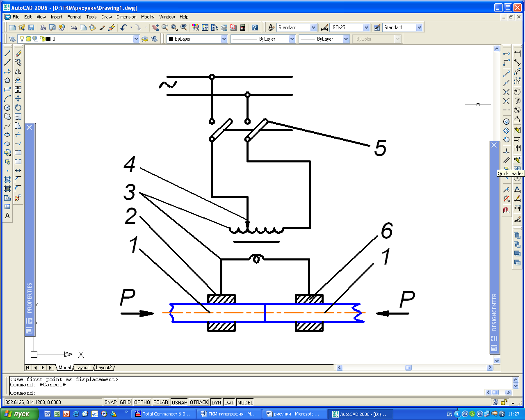
Task: Select the Array modify tool
Action: click(x=18, y=89)
